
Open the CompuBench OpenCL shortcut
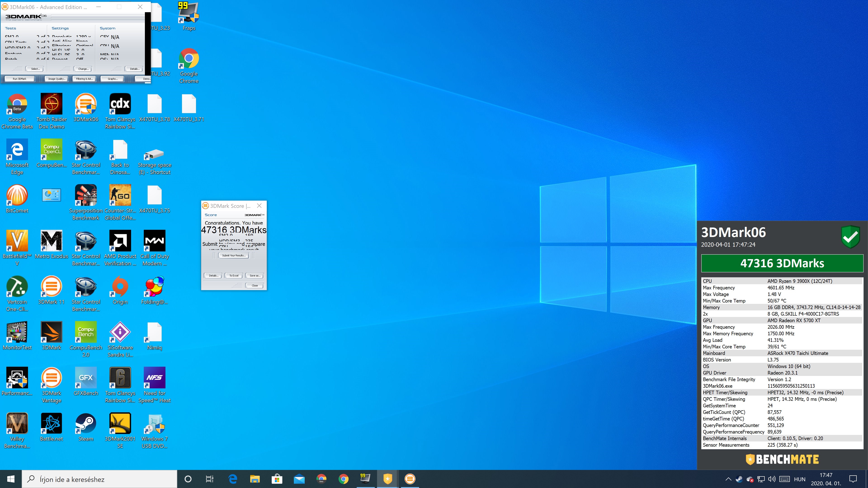(x=52, y=153)
